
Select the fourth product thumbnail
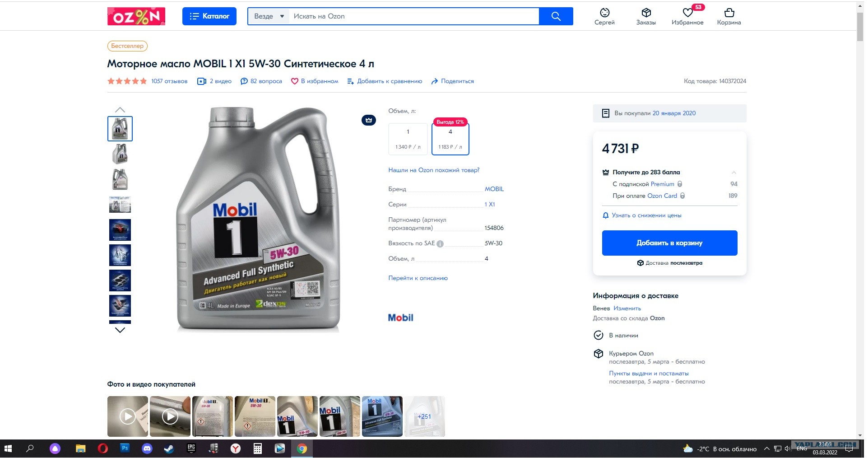(120, 205)
